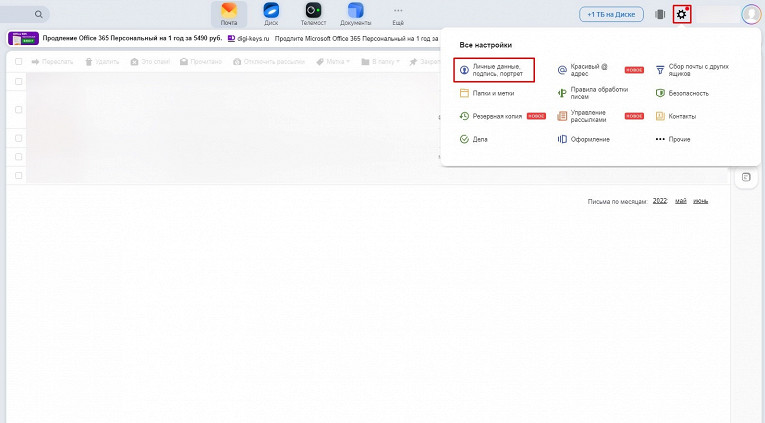The height and width of the screenshot is (423, 765).
Task: Open Личные данные, подпись, портрет settings
Action: click(x=494, y=70)
